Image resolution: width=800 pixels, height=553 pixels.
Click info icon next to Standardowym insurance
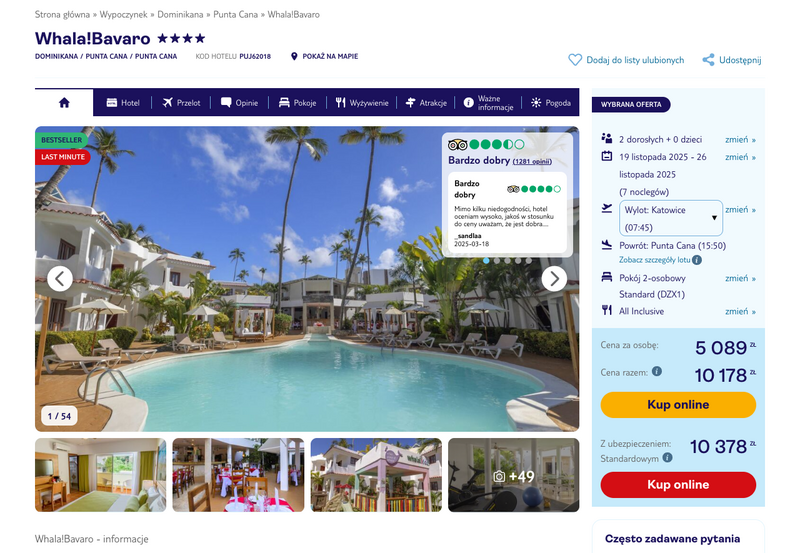coord(667,458)
